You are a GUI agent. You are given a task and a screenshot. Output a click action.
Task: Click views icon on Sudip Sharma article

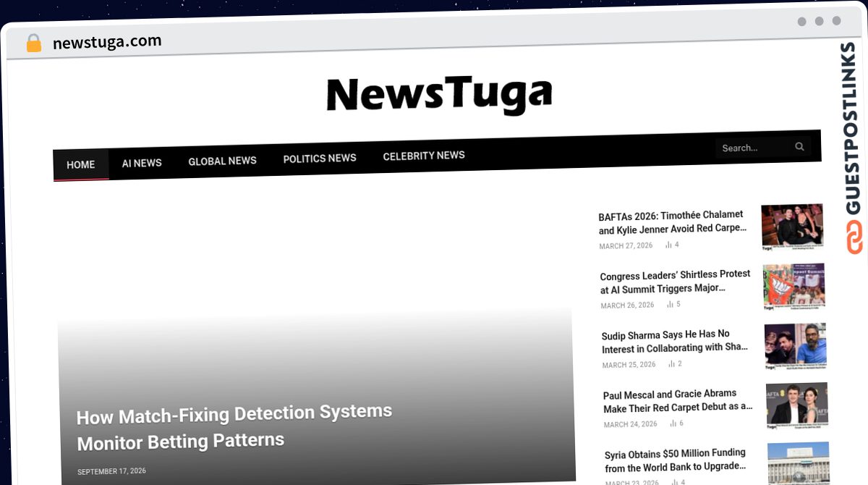click(x=671, y=364)
